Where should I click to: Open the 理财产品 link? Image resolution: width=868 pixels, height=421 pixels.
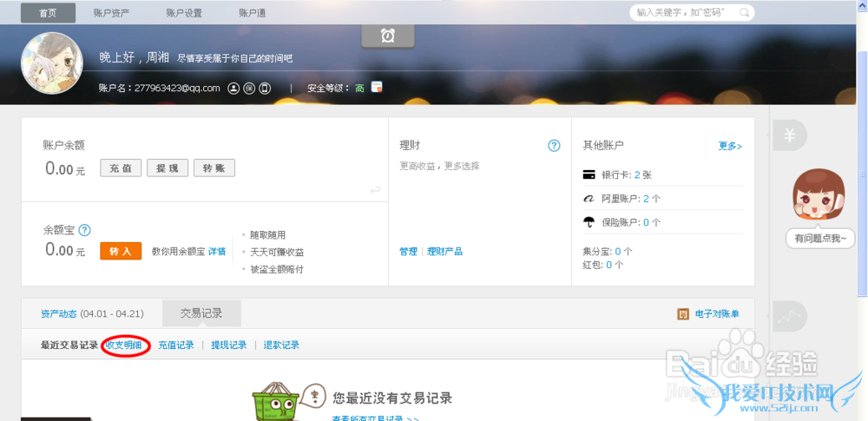[444, 252]
